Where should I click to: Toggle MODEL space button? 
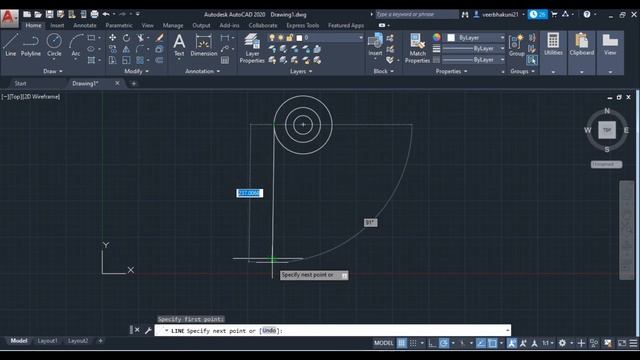pos(384,343)
